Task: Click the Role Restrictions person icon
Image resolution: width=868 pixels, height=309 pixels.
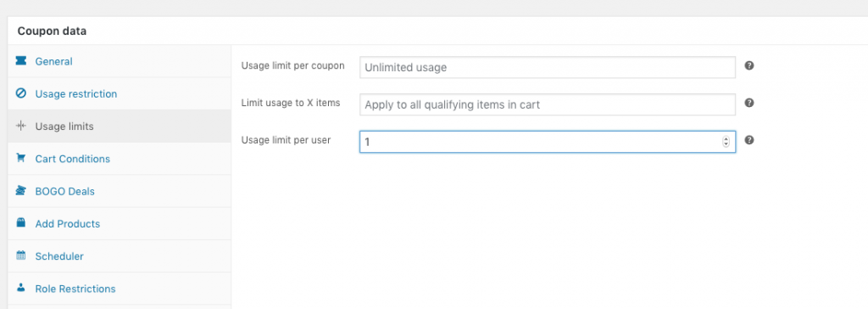Action: (21, 288)
